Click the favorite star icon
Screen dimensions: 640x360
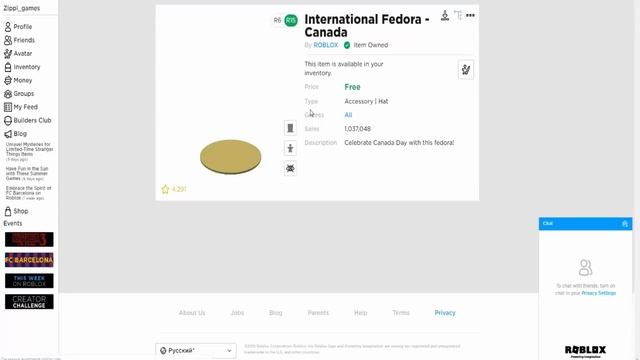pyautogui.click(x=165, y=189)
